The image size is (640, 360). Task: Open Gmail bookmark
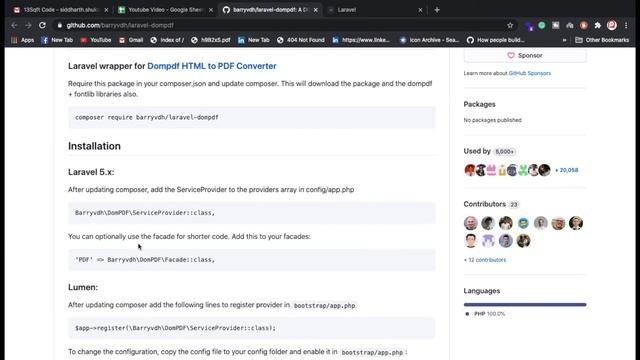click(x=131, y=40)
